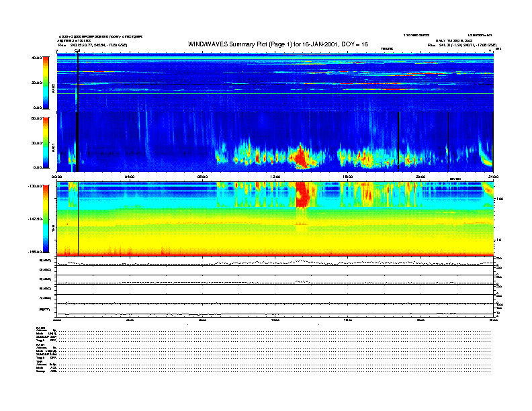Viewport: 532px width, 411px height.
Task: Click the large red burst in TNR spectrogram
Action: 304,194
